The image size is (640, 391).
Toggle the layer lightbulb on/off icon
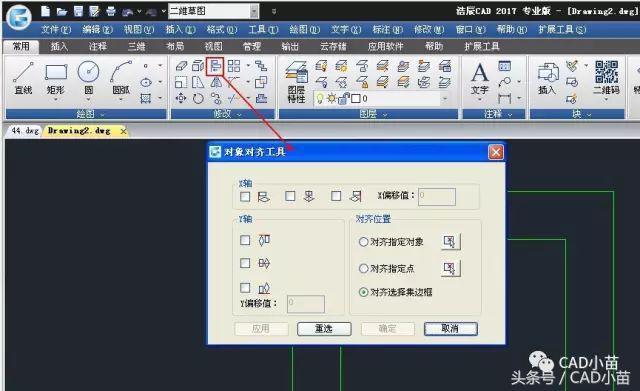320,98
